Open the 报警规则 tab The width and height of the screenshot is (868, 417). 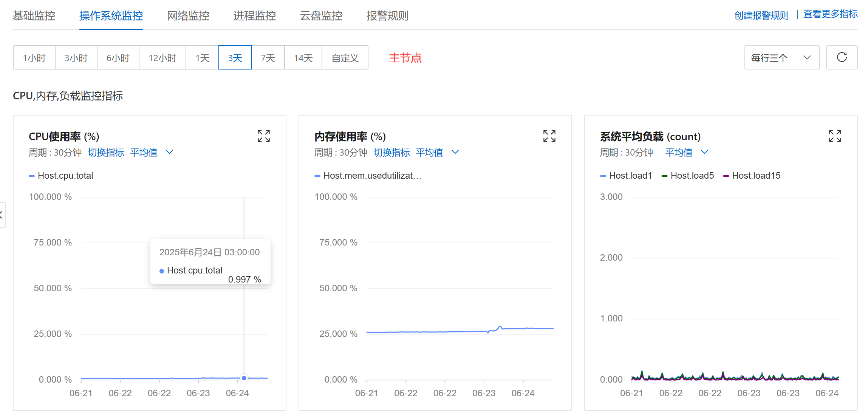[x=388, y=15]
